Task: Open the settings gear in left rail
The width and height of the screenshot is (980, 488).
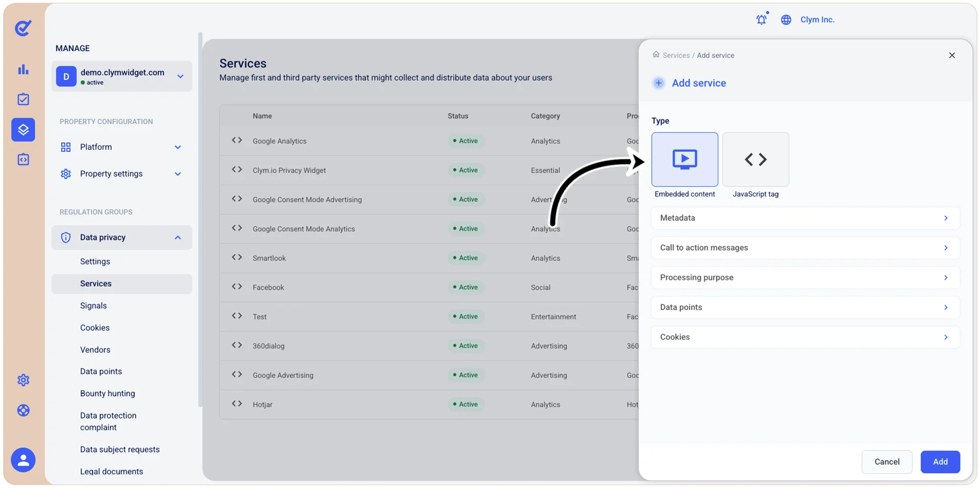Action: tap(23, 380)
